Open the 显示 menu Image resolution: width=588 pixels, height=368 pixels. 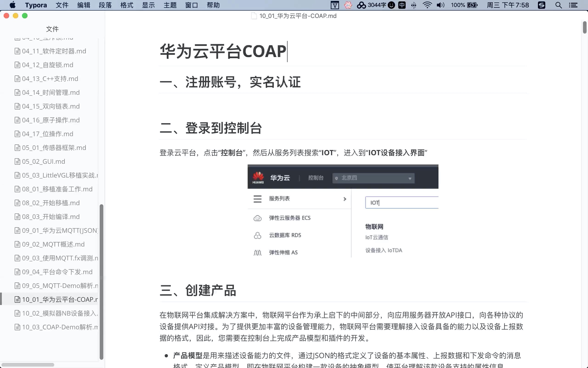coord(148,5)
